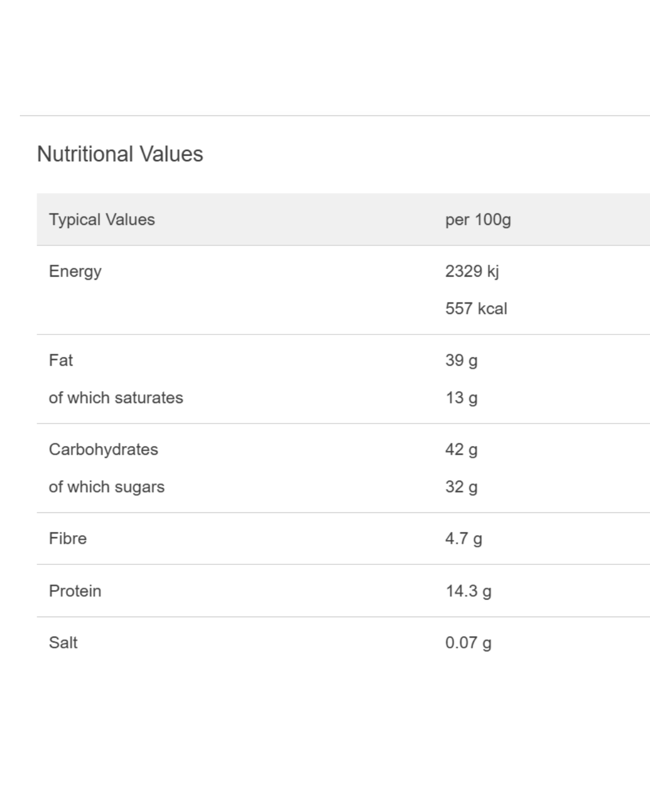Select the 0.07 g salt value

(x=468, y=642)
